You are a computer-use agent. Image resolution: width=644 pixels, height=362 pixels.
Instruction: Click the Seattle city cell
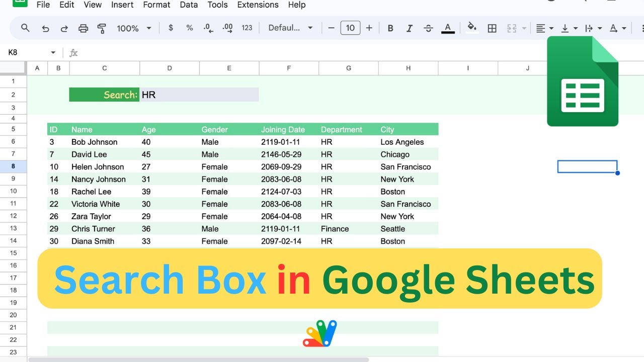(x=408, y=229)
